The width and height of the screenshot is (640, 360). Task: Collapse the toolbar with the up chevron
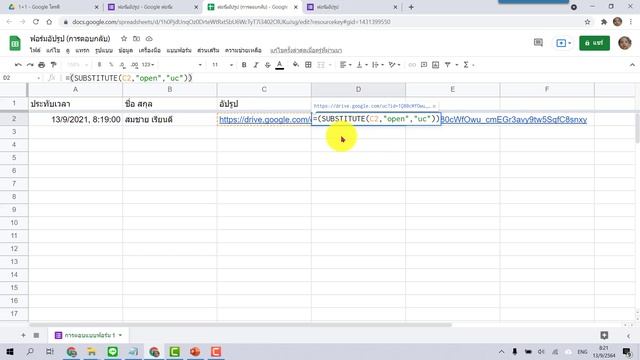[x=632, y=65]
